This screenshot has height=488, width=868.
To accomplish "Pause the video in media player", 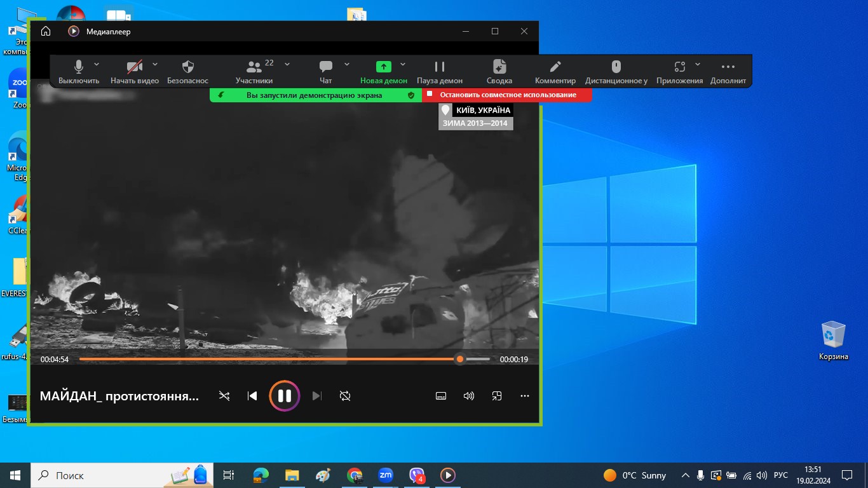I will [284, 396].
